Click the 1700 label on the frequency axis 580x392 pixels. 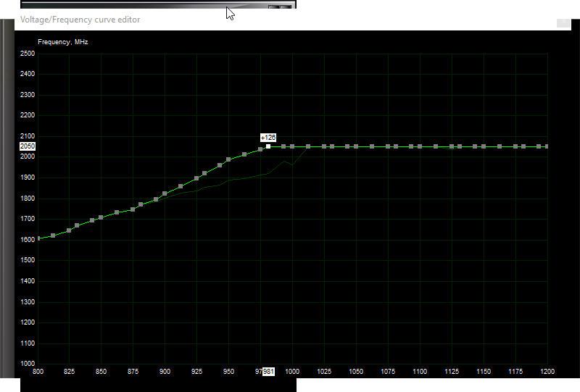(x=28, y=219)
